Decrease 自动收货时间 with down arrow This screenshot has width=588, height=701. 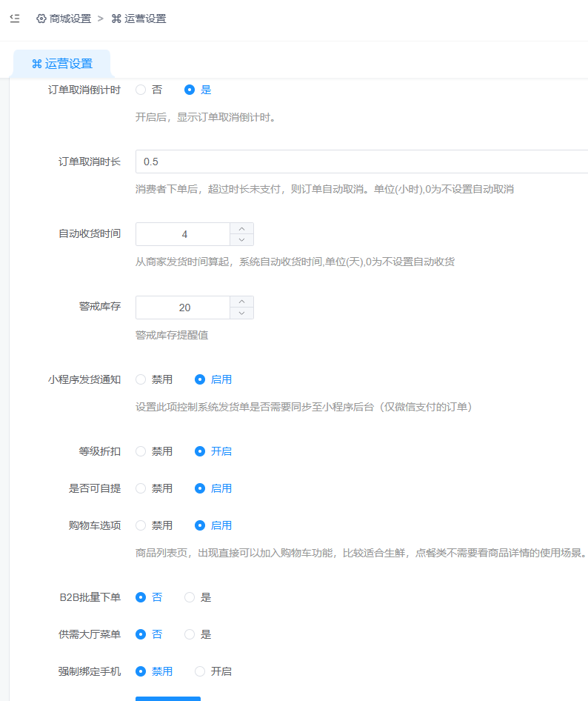point(241,240)
